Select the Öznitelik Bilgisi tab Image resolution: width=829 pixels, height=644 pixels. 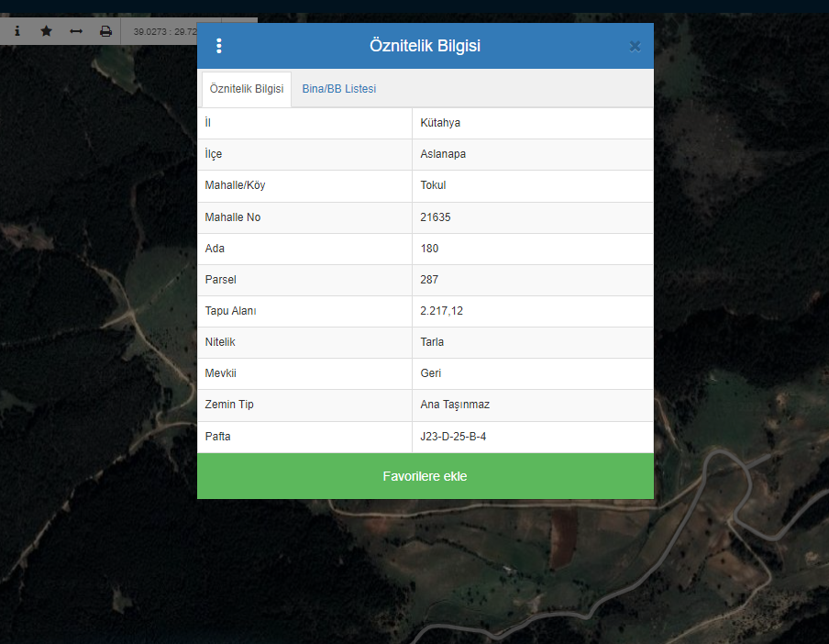pos(246,89)
